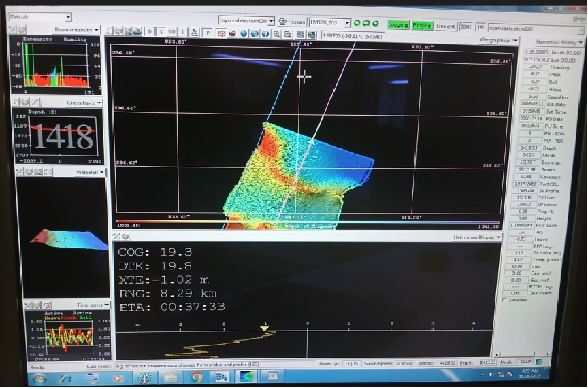Toggle the P button in map toolbar
This screenshot has width=588, height=389.
click(x=206, y=32)
